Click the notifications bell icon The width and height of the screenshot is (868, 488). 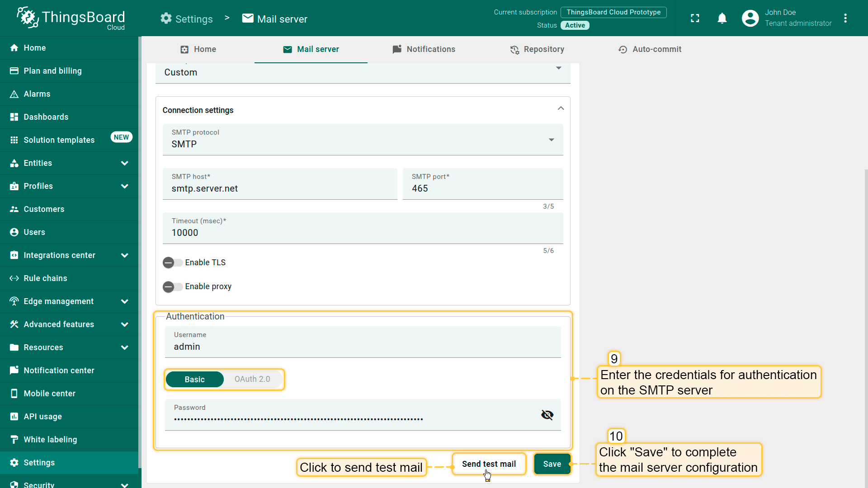pos(722,18)
